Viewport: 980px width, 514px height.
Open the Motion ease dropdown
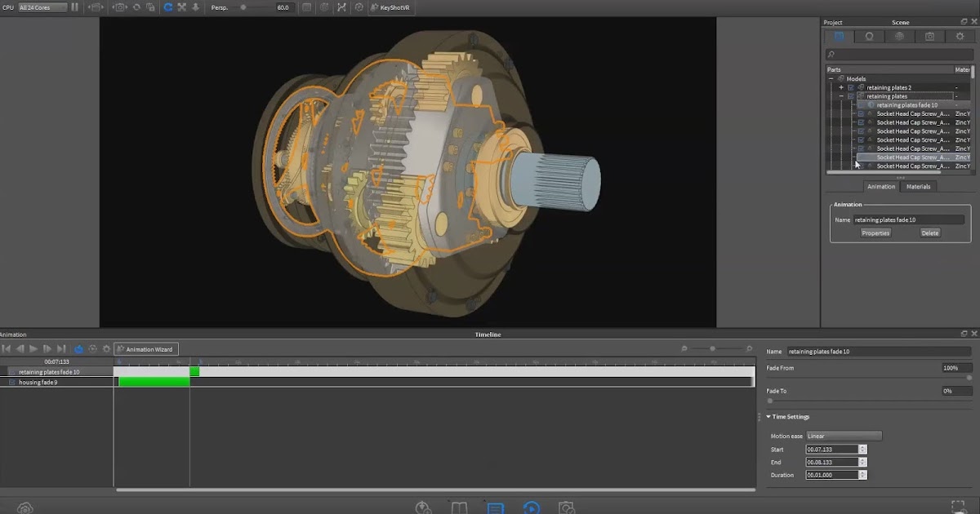844,436
